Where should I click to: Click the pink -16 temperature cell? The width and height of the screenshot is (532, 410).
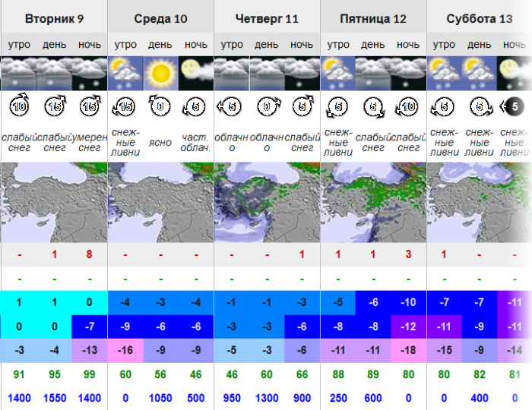click(125, 350)
